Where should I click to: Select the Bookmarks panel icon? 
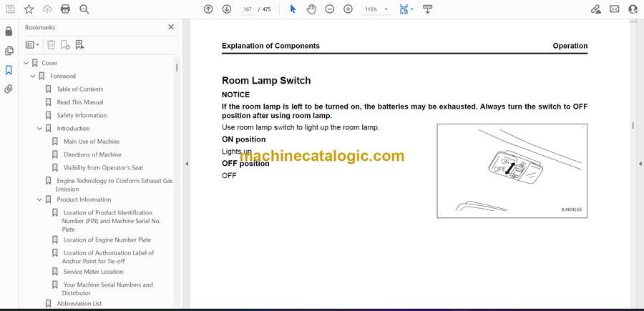click(9, 70)
